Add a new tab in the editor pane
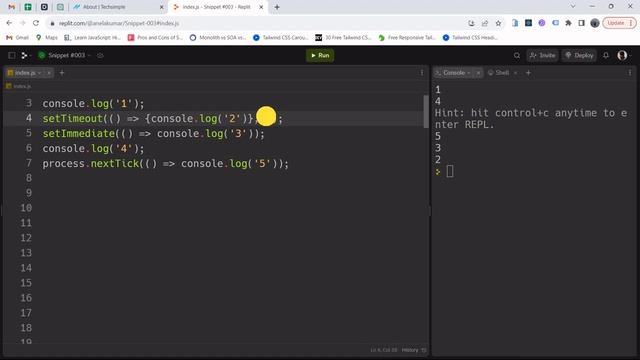This screenshot has height=360, width=640. pos(62,73)
